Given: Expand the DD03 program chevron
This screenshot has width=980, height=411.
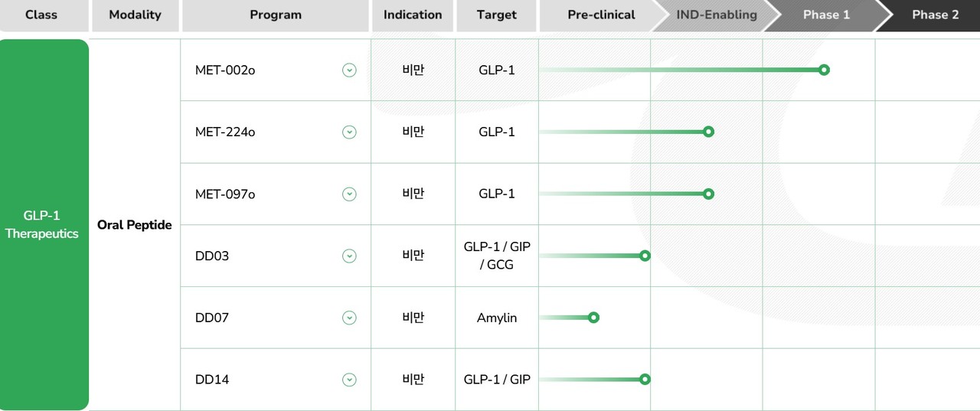Looking at the screenshot, I should click(349, 256).
